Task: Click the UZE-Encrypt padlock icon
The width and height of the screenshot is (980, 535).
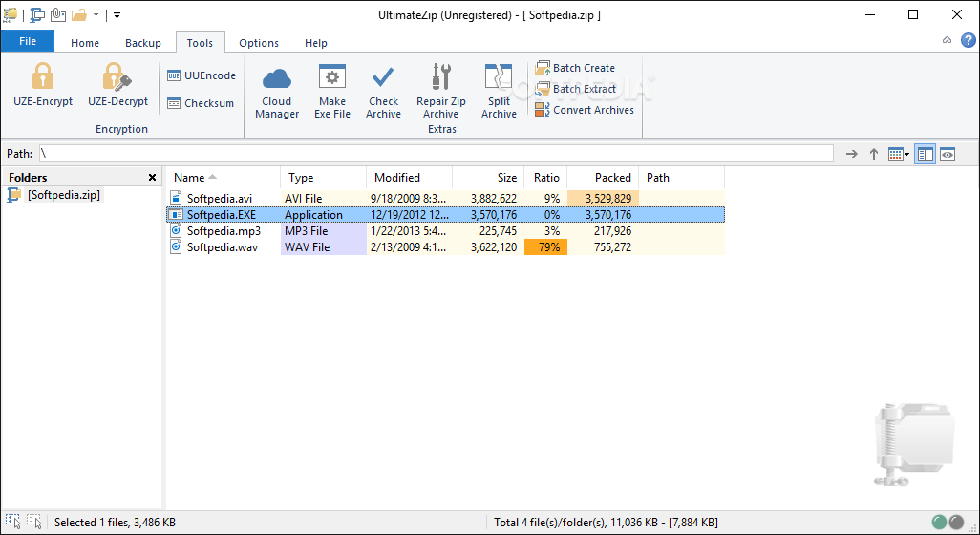Action: [x=42, y=76]
